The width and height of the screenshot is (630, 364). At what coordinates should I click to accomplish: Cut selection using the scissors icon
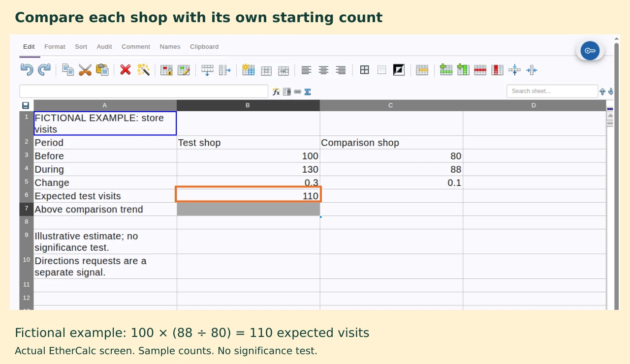85,70
